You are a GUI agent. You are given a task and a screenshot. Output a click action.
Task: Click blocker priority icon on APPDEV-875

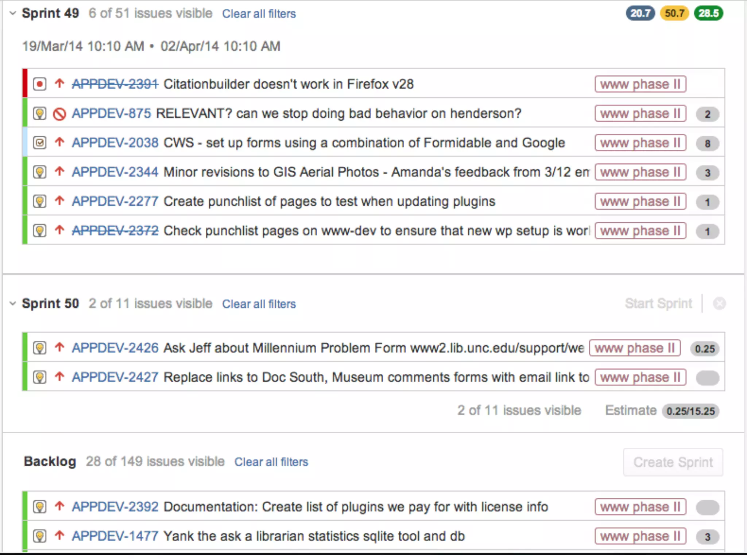coord(59,114)
